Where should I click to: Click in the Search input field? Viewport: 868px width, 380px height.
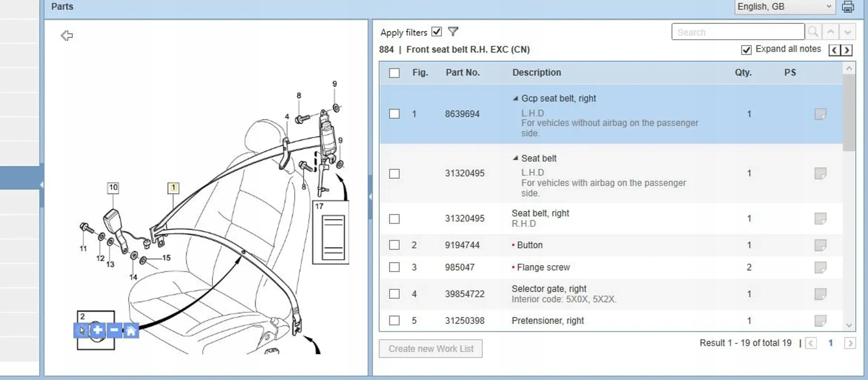pyautogui.click(x=737, y=32)
